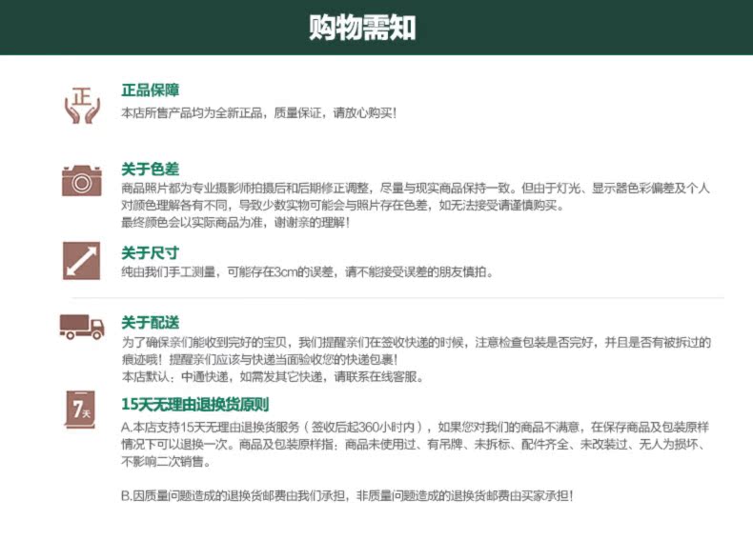Click the line starting B.因质量问题造成的

(347, 495)
